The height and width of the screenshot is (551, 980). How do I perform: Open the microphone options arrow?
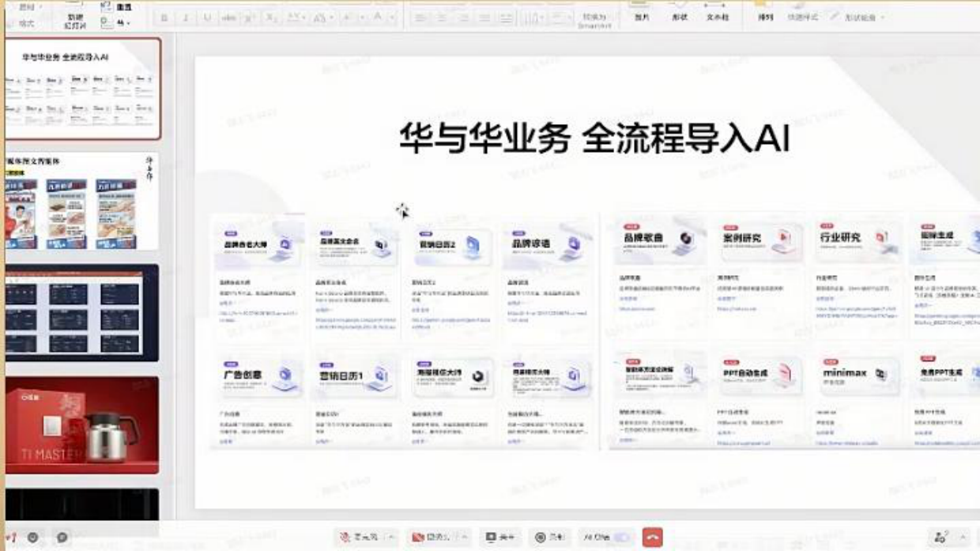390,537
